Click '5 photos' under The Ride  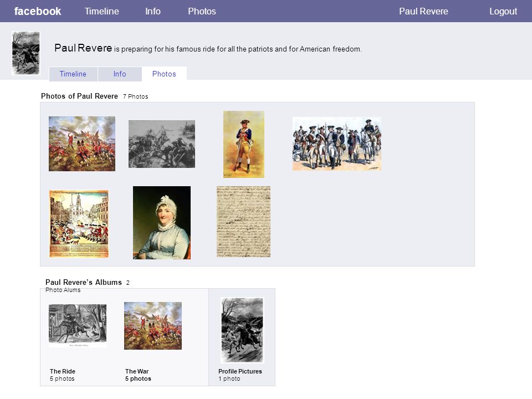point(62,378)
